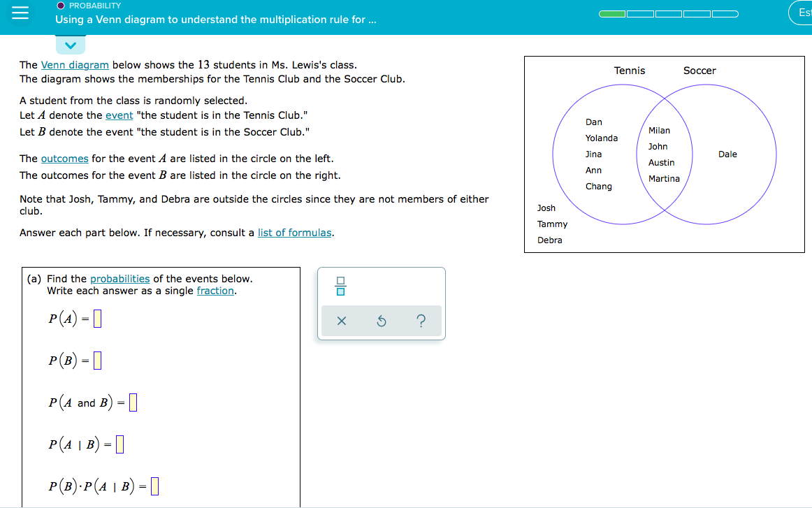Image resolution: width=812 pixels, height=508 pixels.
Task: Select the highlighted P(A and B) answer box
Action: (132, 402)
